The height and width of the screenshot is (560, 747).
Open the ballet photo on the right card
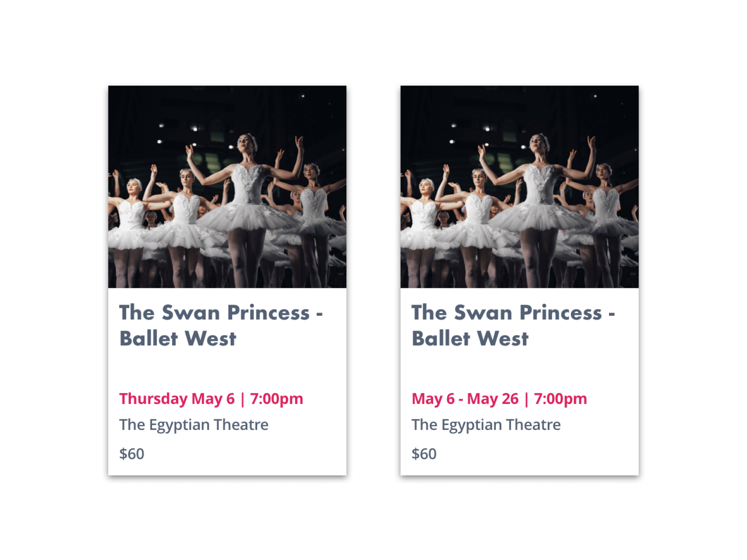pyautogui.click(x=519, y=187)
